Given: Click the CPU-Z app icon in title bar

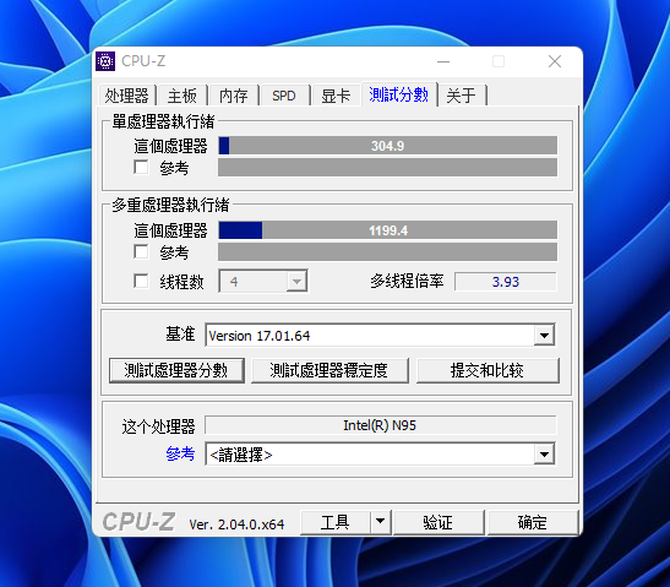Looking at the screenshot, I should 106,61.
